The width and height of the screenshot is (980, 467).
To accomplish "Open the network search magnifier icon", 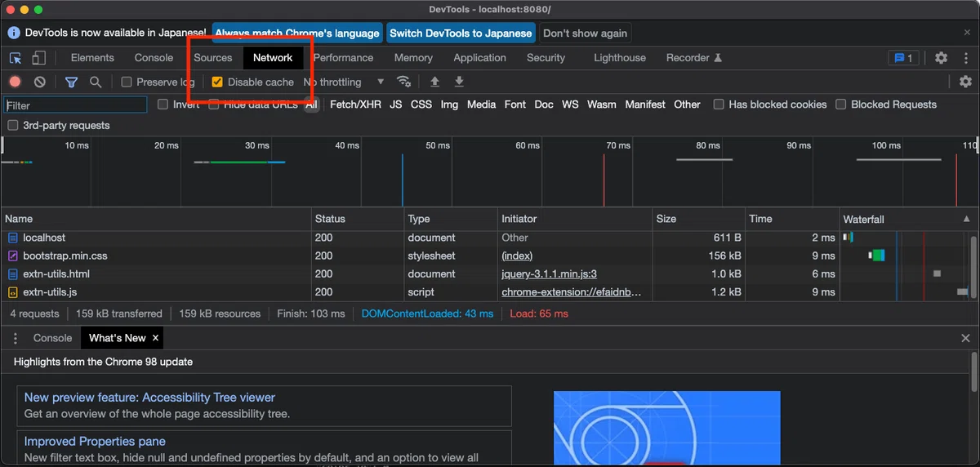I will (96, 82).
